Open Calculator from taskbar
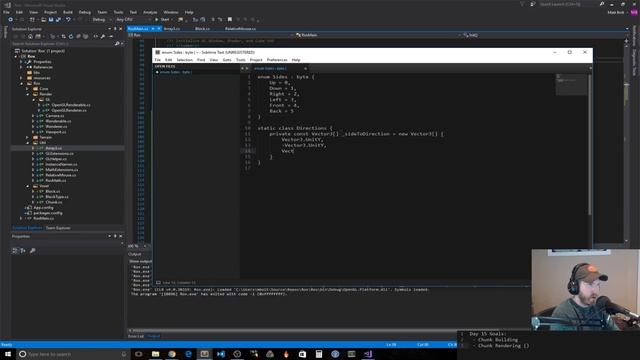 (319, 354)
